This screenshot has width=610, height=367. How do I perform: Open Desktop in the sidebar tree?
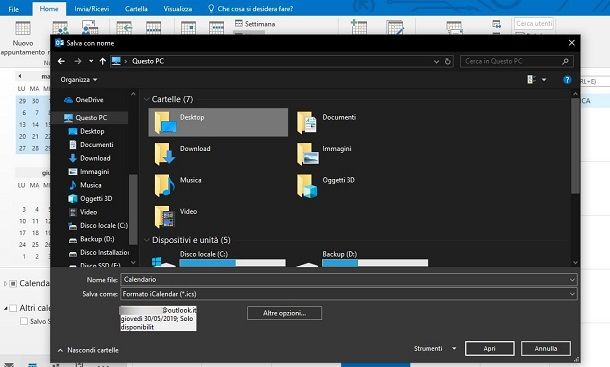click(86, 131)
